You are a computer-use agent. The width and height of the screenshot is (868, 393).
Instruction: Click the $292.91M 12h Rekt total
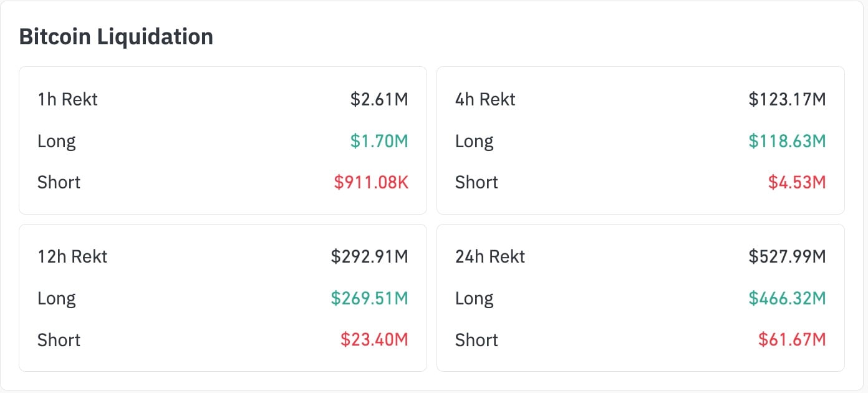pos(369,256)
